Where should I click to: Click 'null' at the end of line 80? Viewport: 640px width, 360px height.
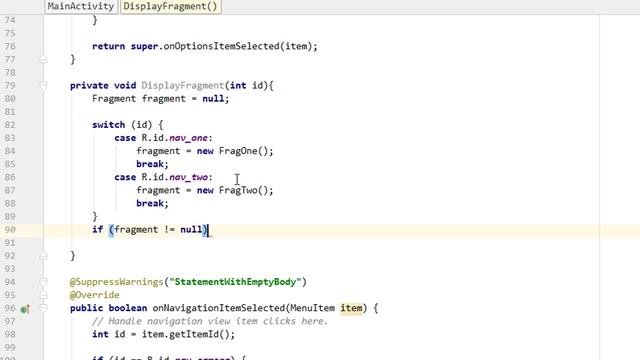[x=213, y=98]
